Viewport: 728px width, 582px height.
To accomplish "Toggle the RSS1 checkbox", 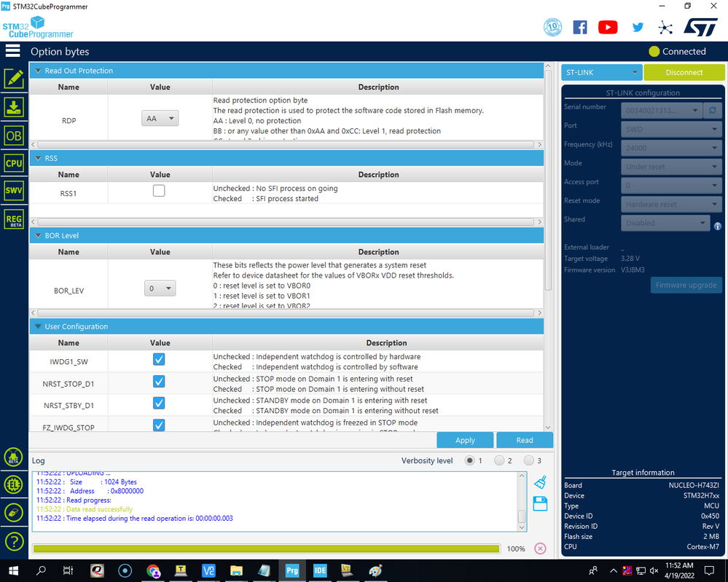I will click(x=159, y=191).
